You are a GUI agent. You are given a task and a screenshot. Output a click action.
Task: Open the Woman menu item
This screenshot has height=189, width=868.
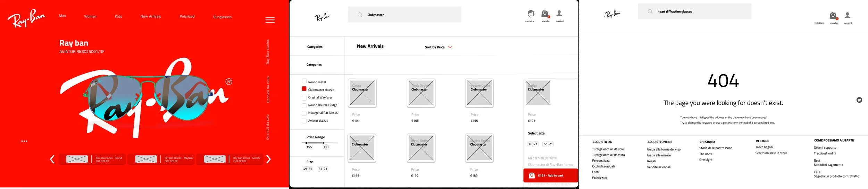(90, 16)
